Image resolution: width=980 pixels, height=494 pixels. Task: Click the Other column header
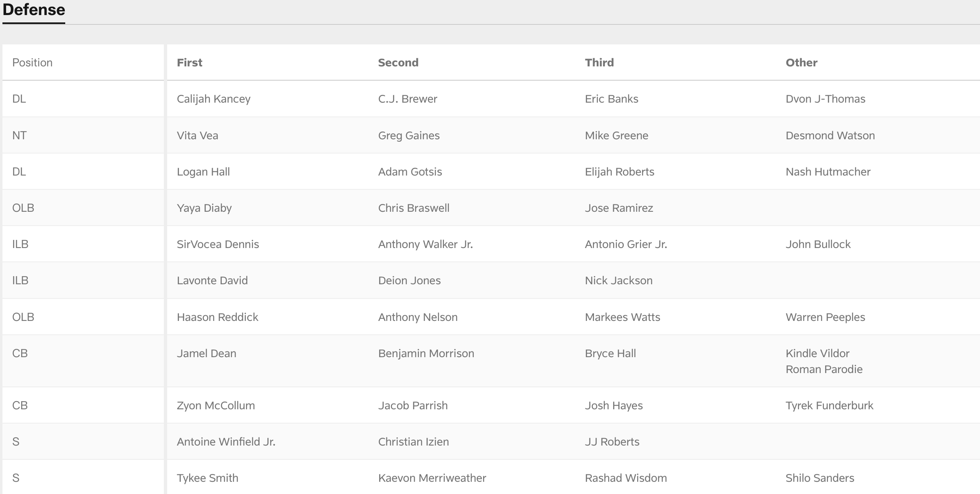(801, 63)
